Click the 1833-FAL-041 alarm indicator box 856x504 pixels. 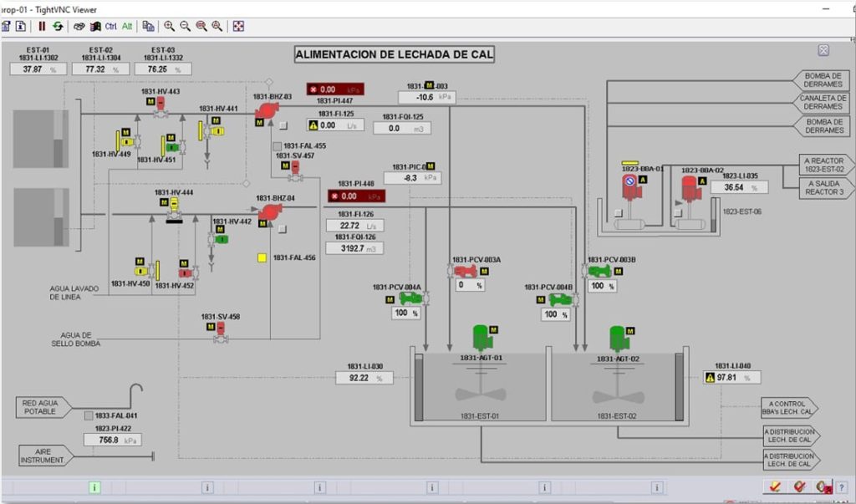(89, 415)
